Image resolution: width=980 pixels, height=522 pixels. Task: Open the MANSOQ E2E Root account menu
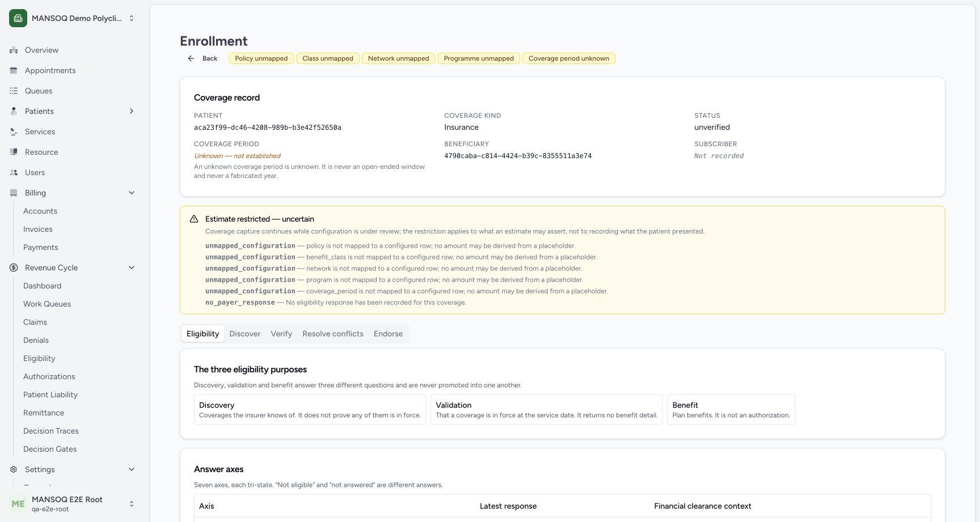pos(73,504)
